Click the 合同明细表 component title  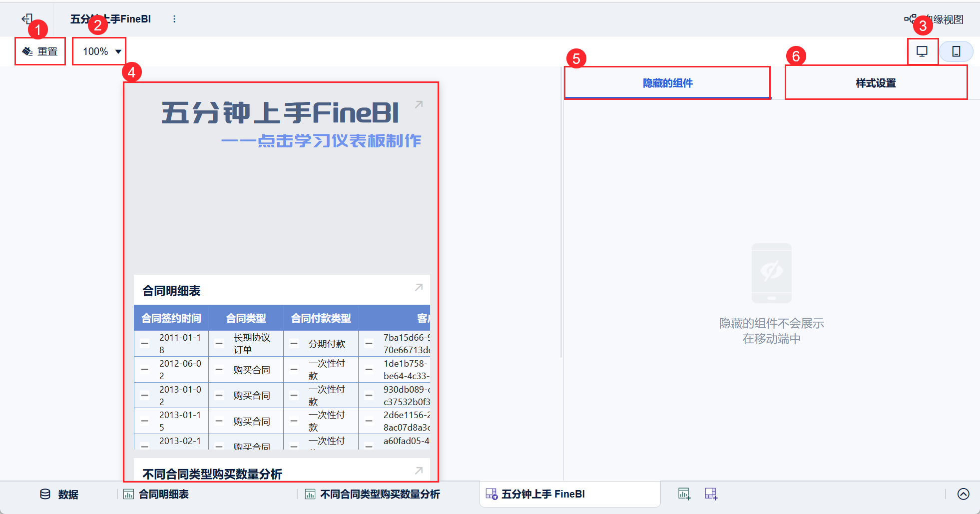pos(171,291)
